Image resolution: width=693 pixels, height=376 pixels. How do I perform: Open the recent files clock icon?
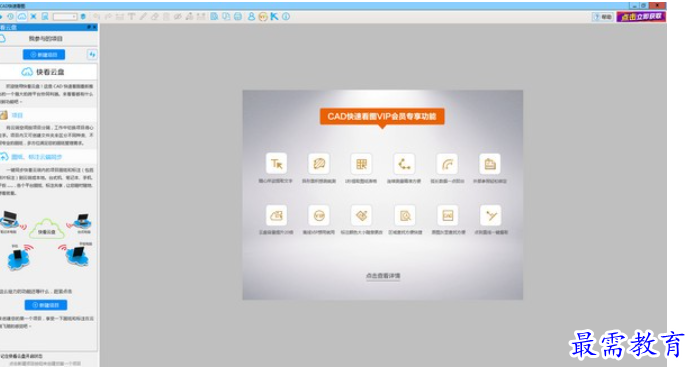(x=10, y=16)
